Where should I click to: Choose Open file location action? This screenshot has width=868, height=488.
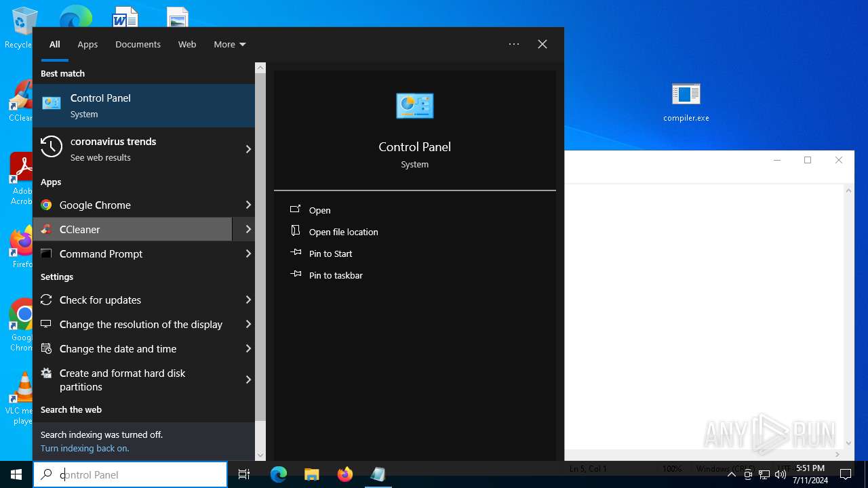[344, 232]
